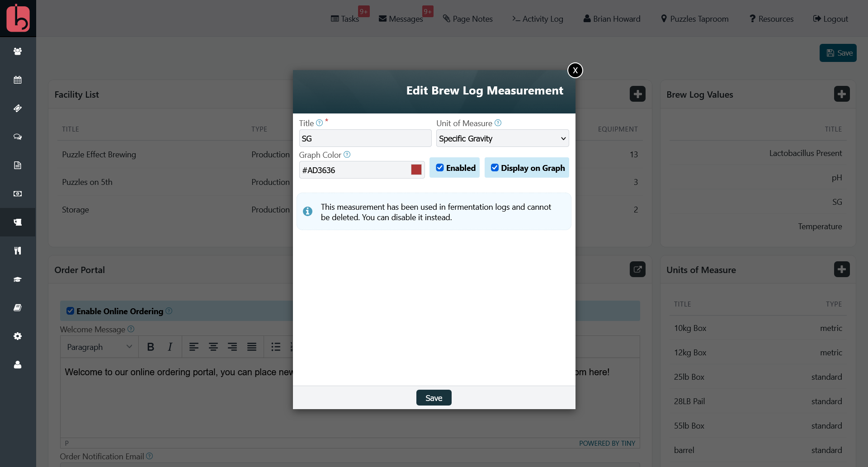Select pH brew log value
The height and width of the screenshot is (467, 868).
837,178
